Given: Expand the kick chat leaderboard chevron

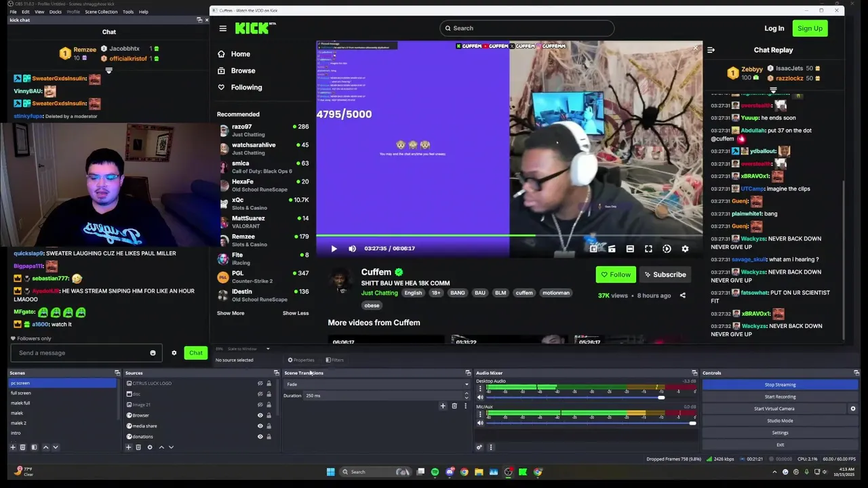Looking at the screenshot, I should pos(108,70).
